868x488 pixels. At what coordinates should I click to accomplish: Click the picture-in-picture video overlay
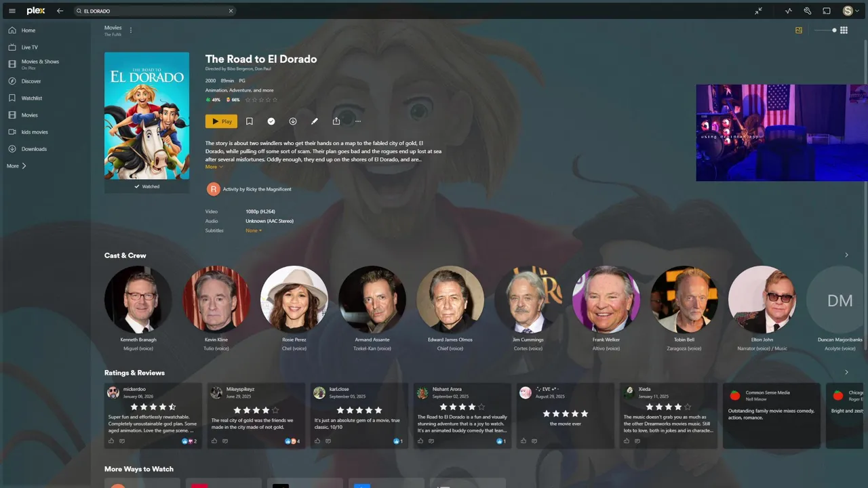781,133
